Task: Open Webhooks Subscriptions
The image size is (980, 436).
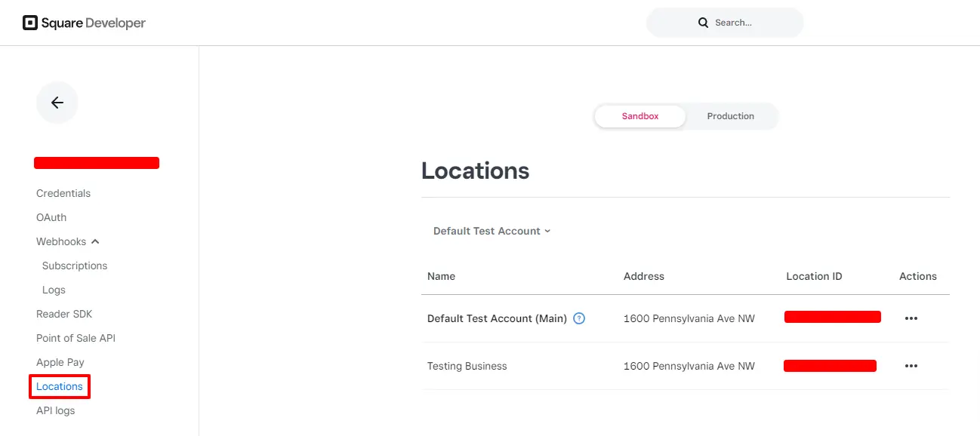Action: point(75,266)
